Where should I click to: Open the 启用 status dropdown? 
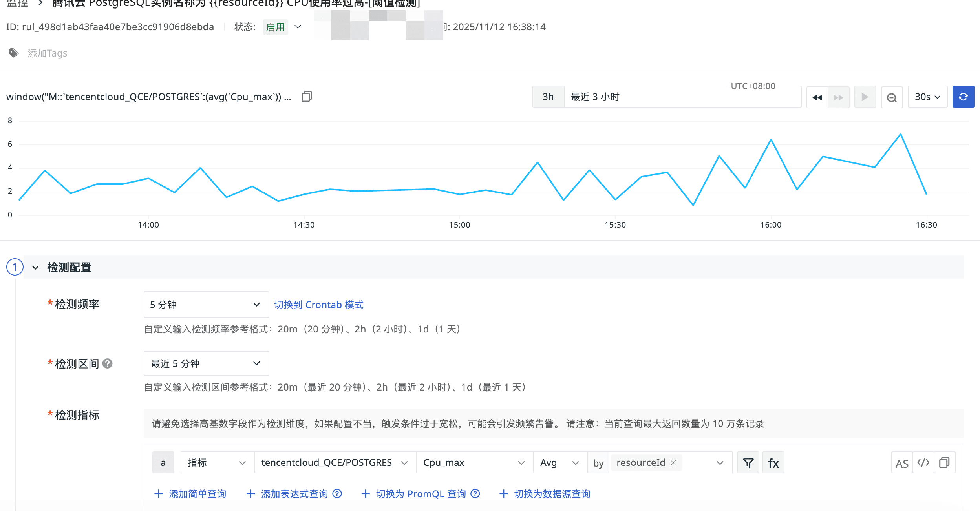(x=297, y=27)
